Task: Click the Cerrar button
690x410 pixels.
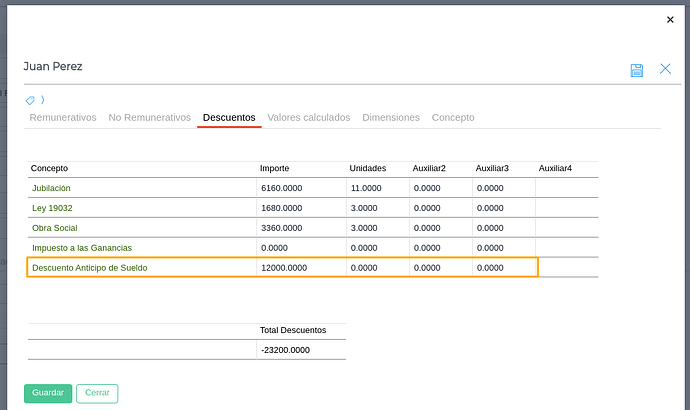Action: (x=97, y=393)
